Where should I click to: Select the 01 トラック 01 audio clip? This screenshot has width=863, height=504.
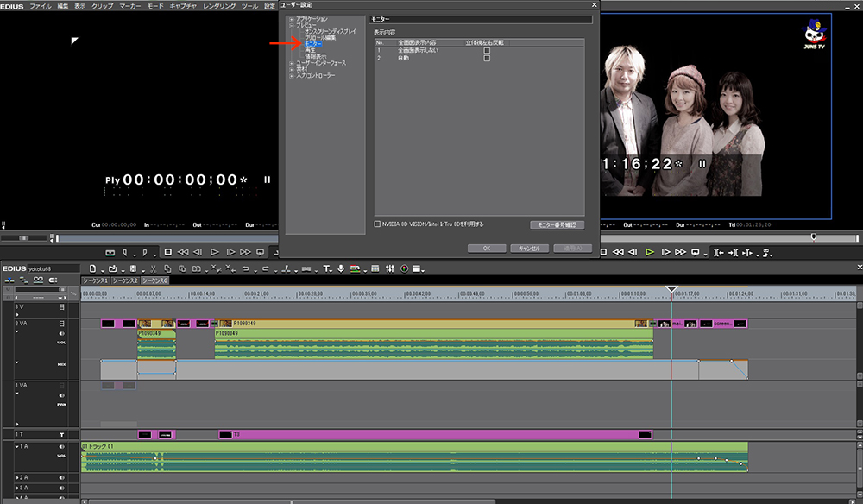click(414, 457)
